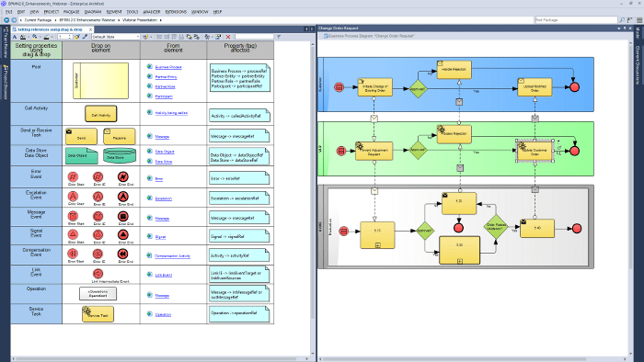Follow the 'Business Process' hyperlink
Image resolution: width=644 pixels, height=362 pixels.
click(x=168, y=67)
